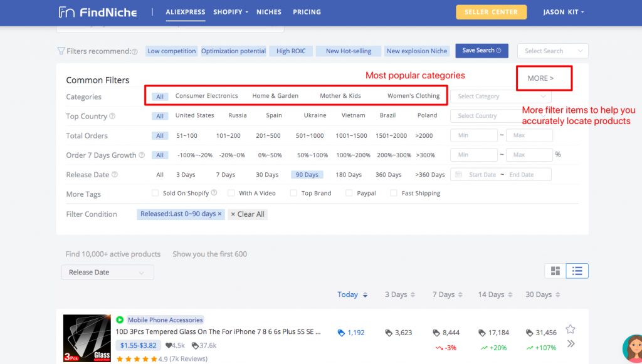Click help icon next to Release Date
642x364 pixels.
click(x=115, y=175)
